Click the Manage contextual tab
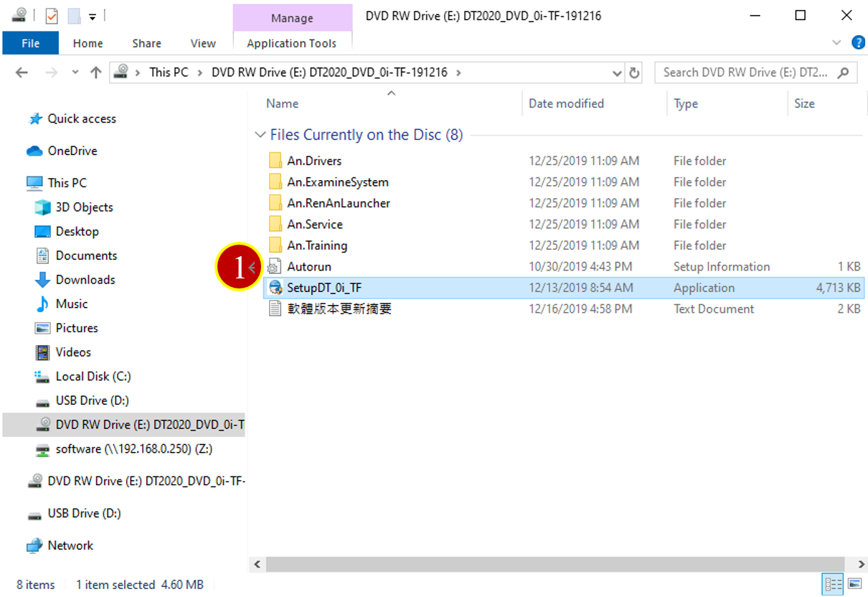Screen dimensions: 868x597 [292, 18]
